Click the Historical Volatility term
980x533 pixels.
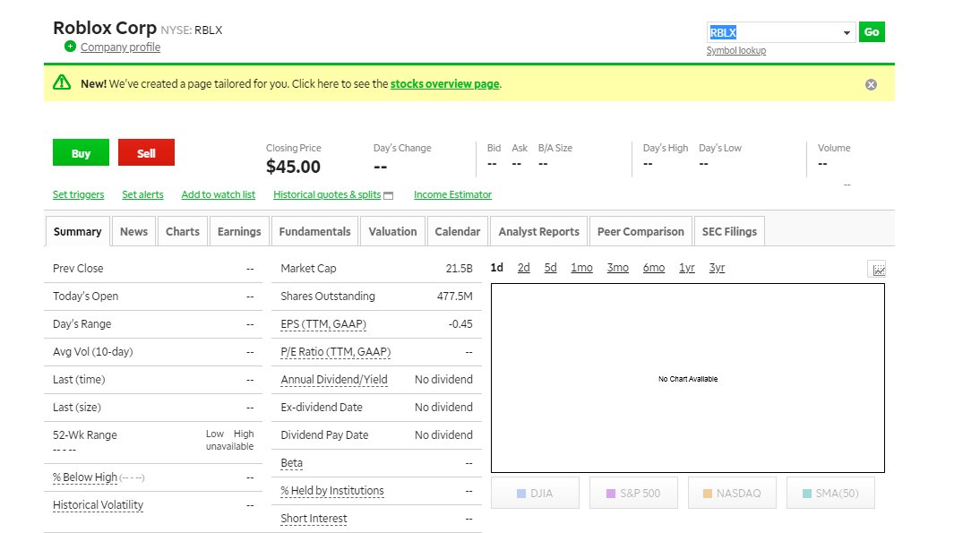coord(99,505)
